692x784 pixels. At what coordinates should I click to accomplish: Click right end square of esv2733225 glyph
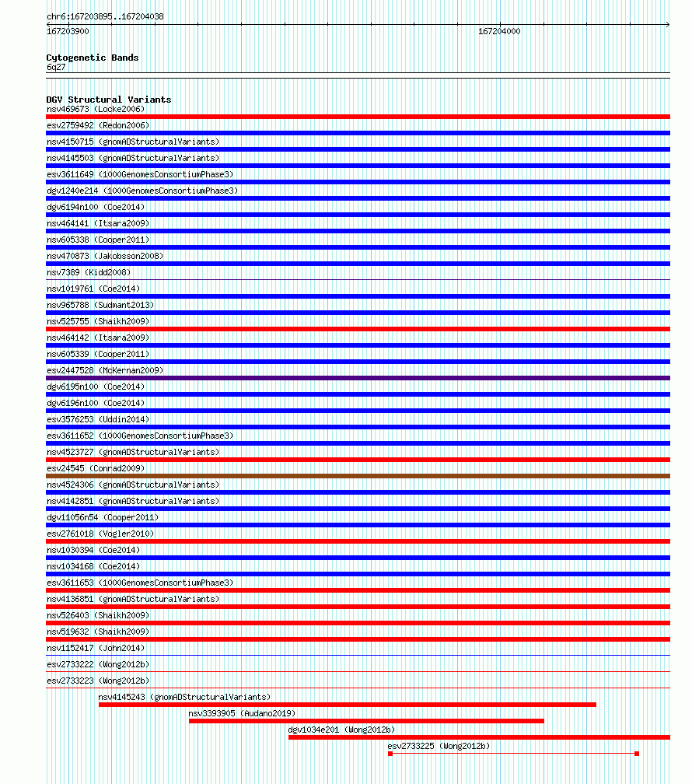coord(637,754)
